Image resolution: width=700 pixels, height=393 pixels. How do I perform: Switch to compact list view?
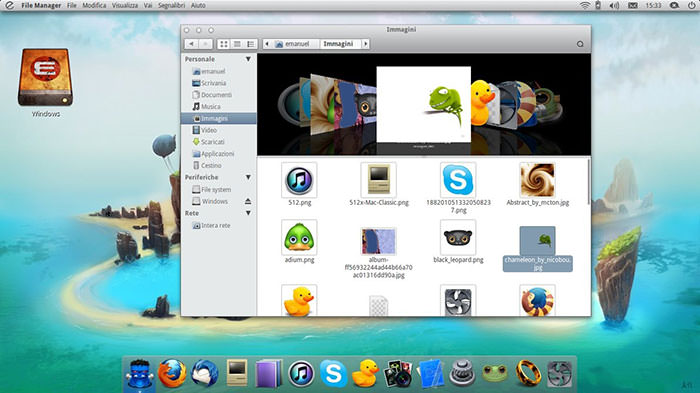click(250, 44)
